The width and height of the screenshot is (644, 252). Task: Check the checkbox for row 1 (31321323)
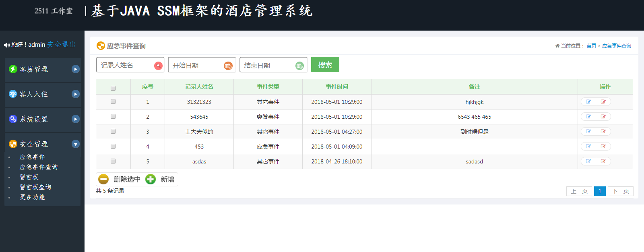pos(113,101)
